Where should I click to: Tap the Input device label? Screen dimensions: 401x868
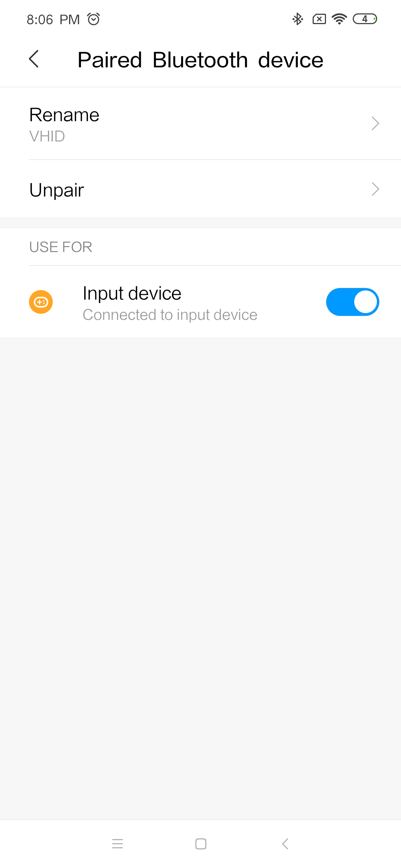(132, 293)
